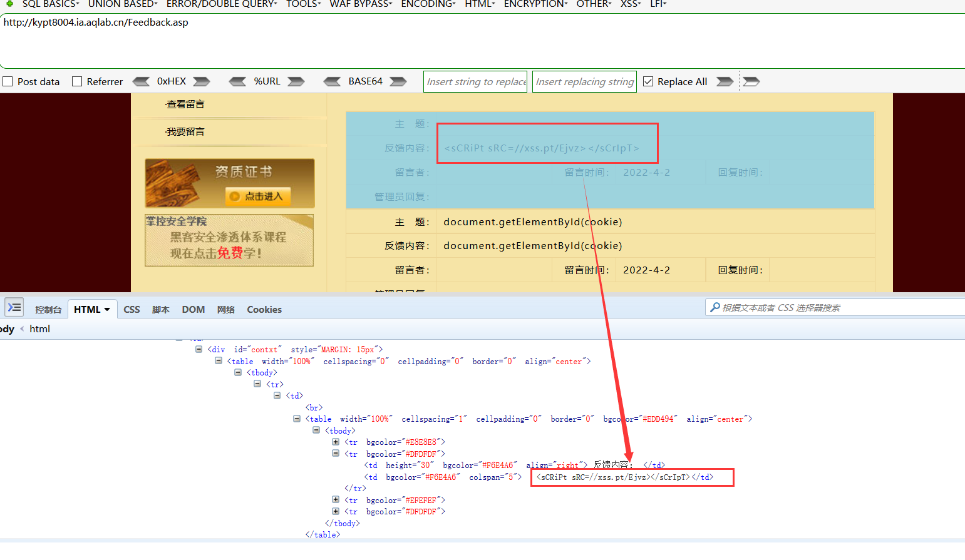Screen dimensions: 965x560
Task: Open the ERROR/DOUBLE QUERY menu
Action: tap(222, 4)
